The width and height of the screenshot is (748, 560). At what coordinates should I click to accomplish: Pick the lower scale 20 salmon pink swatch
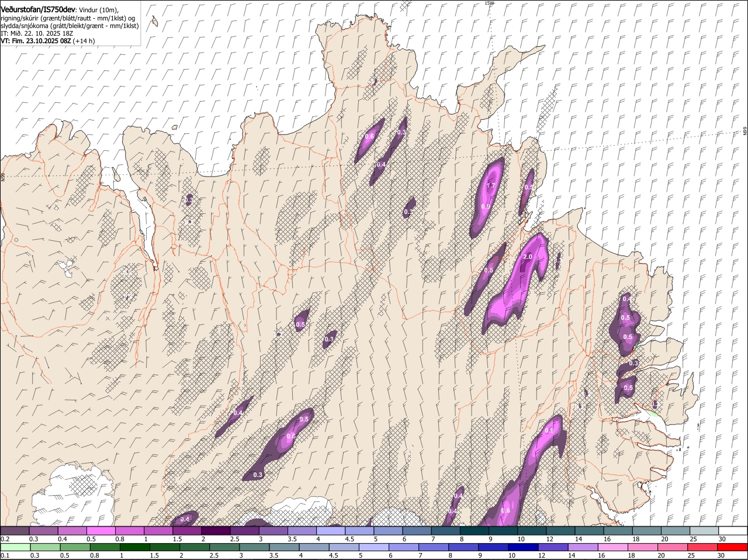(x=672, y=548)
